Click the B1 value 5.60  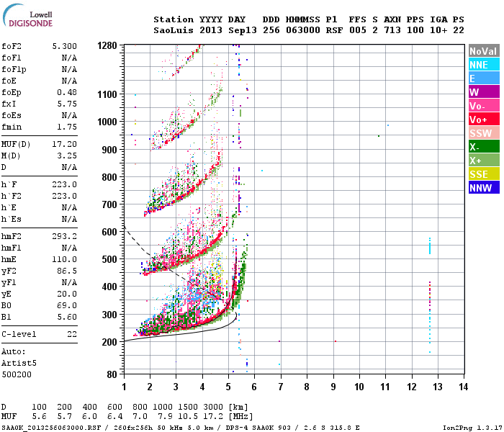pos(67,317)
